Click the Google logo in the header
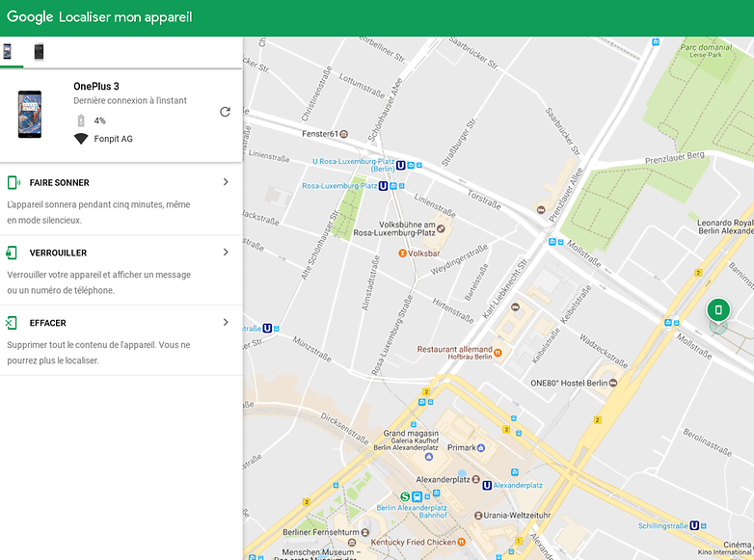 pos(30,16)
